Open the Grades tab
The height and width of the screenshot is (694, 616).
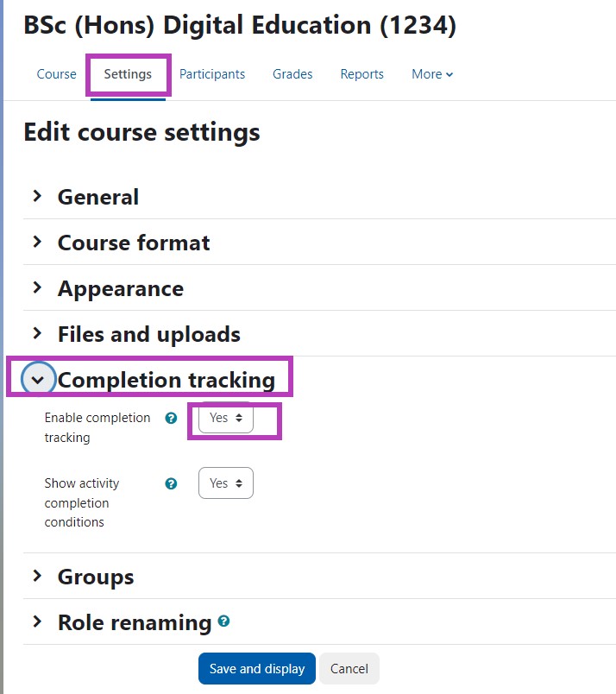pos(292,74)
